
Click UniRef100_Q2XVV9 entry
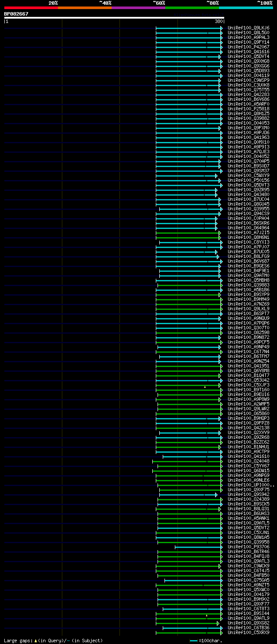point(248,433)
